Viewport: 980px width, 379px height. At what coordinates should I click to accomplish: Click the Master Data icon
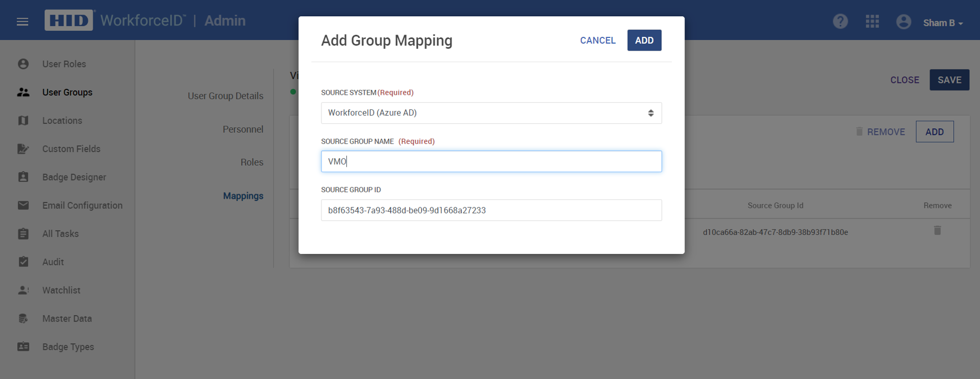(x=23, y=318)
